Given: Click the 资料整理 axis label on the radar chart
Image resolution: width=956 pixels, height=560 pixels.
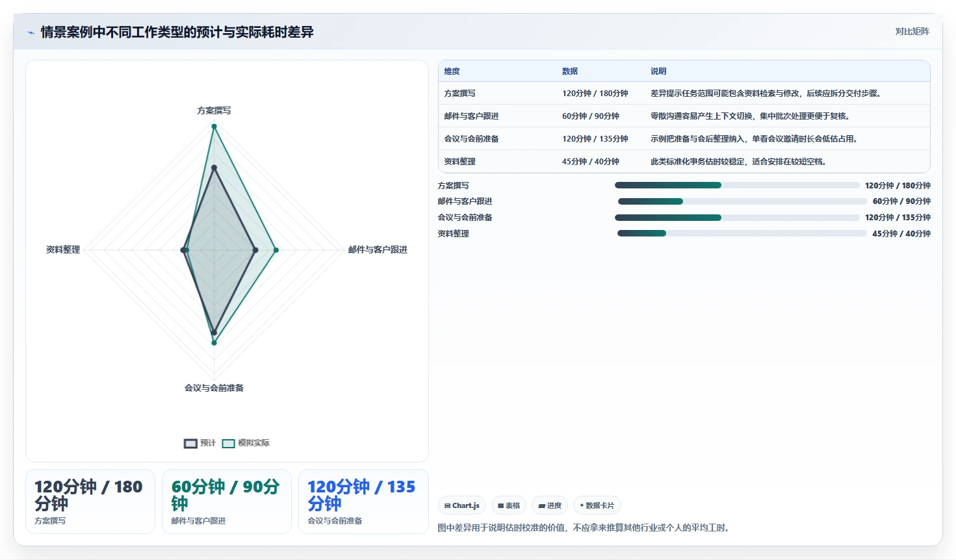Looking at the screenshot, I should pos(63,250).
